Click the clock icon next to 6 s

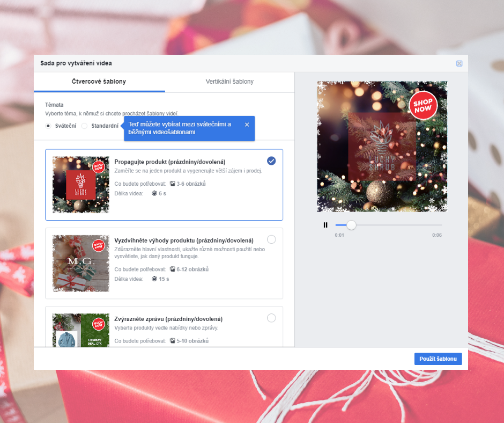(155, 193)
